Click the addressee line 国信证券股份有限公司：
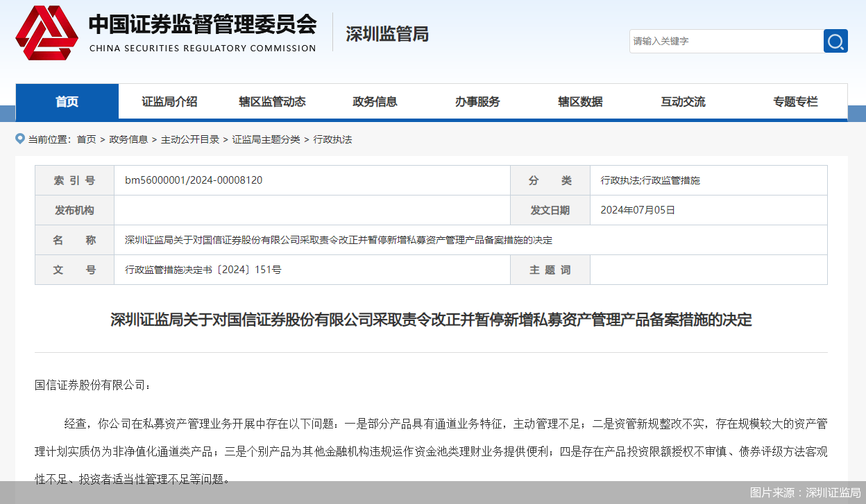Screen dimensions: 866x504 (x=93, y=385)
